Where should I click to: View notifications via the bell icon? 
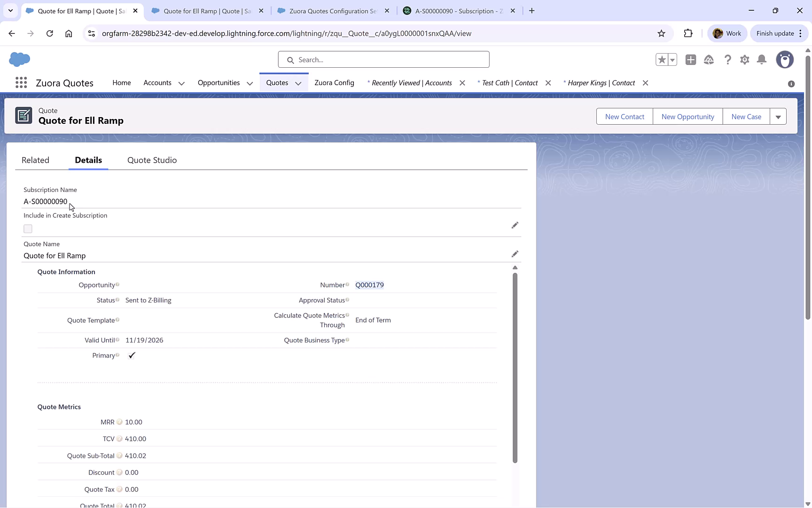click(x=762, y=60)
